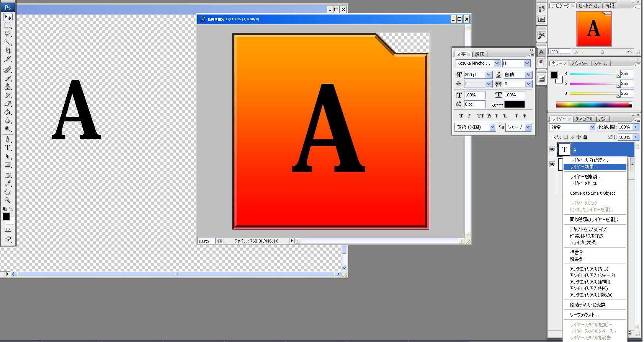
Task: Toggle Faux Bold text style
Action: click(461, 116)
